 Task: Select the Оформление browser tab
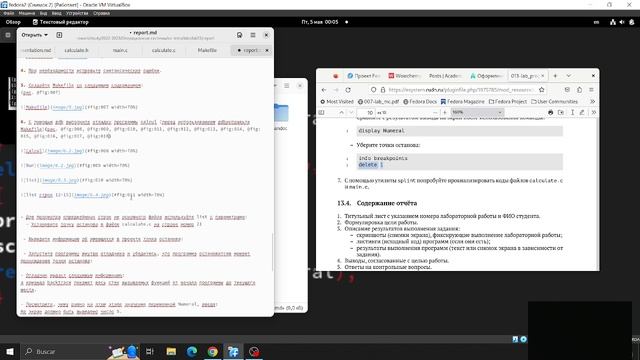tap(486, 76)
